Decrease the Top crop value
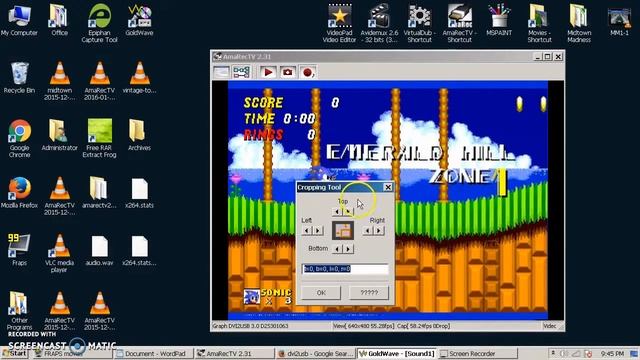 pyautogui.click(x=336, y=211)
